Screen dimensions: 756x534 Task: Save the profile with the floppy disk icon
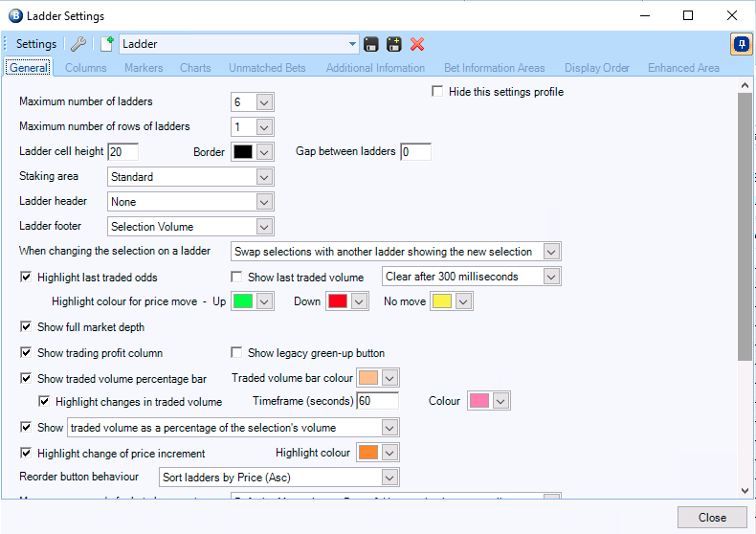[370, 44]
